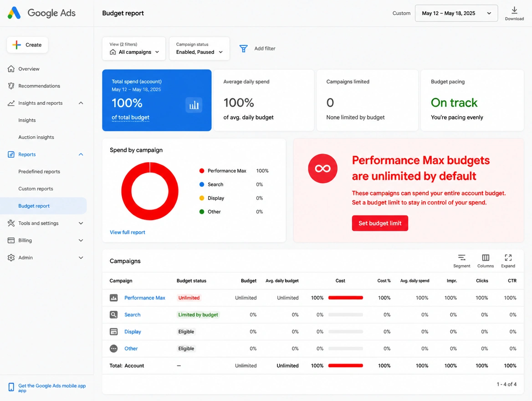Viewport: 532px width, 401px height.
Task: Collapse the Reports section chevron
Action: 81,154
